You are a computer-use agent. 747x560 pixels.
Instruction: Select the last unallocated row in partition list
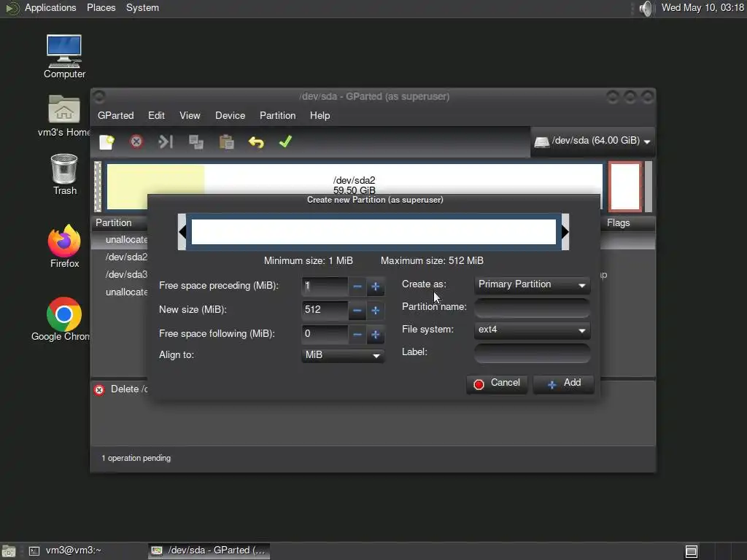tap(126, 292)
